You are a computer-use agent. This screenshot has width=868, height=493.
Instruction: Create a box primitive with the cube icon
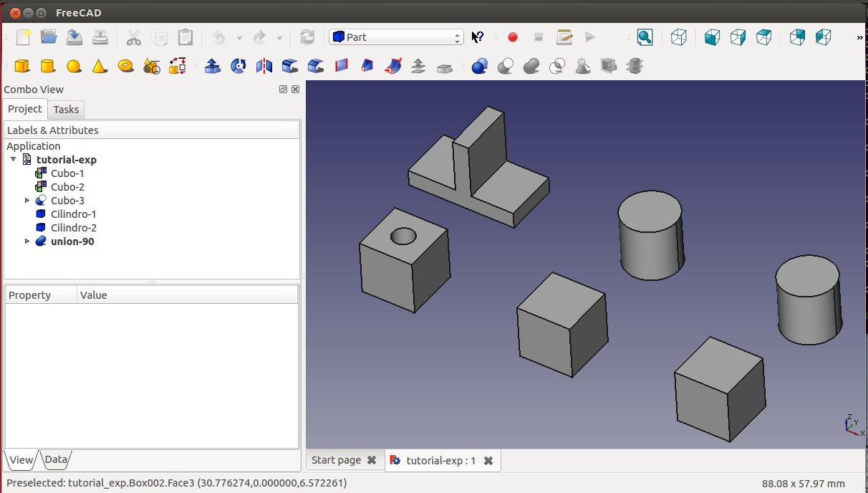coord(22,67)
